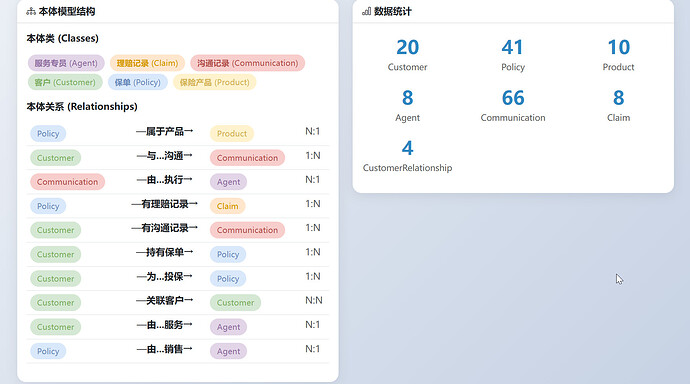Select the 保单 (Policy) class tag
690x384 pixels.
click(x=138, y=82)
